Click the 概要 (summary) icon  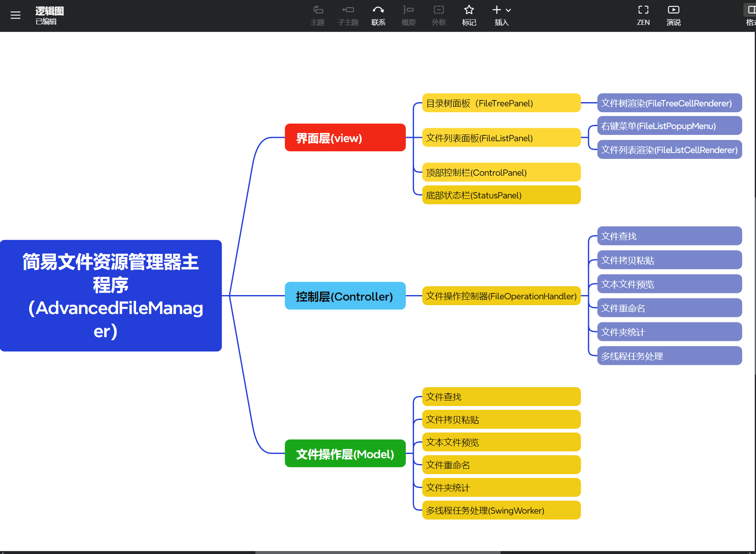click(408, 15)
